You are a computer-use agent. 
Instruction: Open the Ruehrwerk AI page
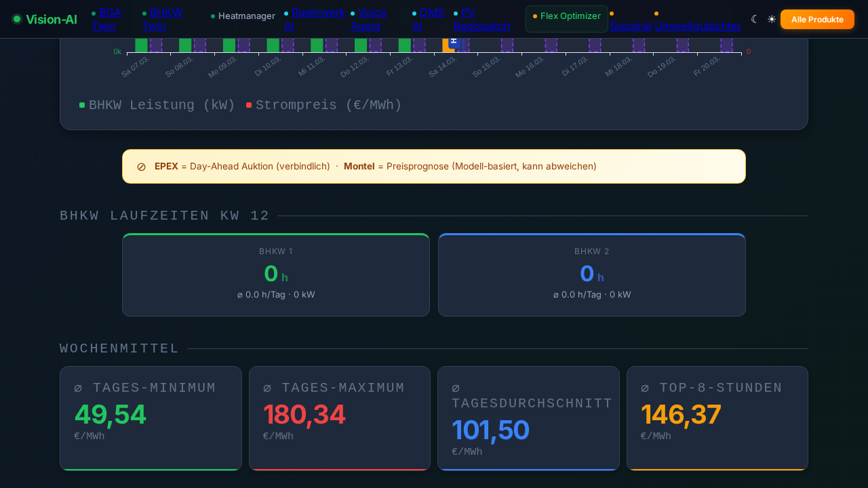pos(319,19)
